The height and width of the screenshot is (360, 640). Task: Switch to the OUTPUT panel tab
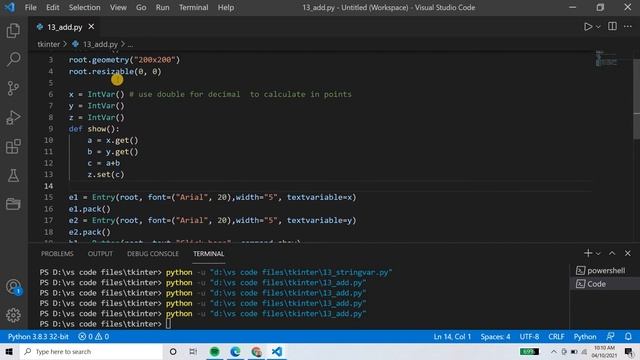100,253
